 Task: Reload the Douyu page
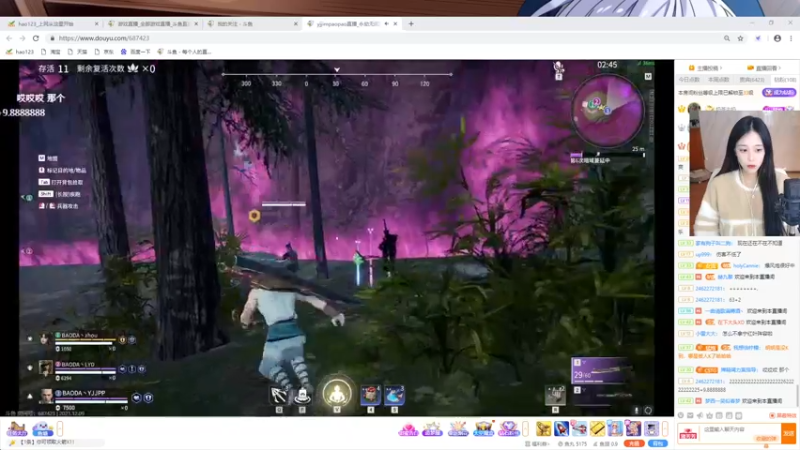point(36,38)
